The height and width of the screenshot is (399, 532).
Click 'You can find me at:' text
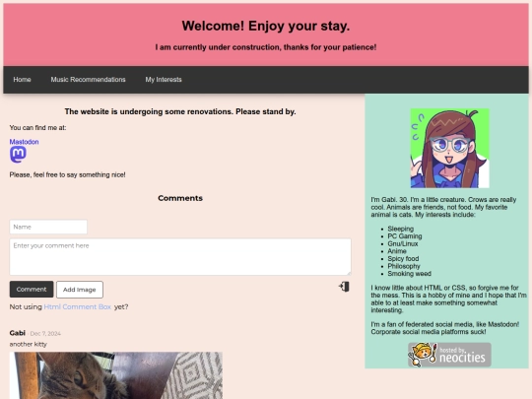coord(38,128)
